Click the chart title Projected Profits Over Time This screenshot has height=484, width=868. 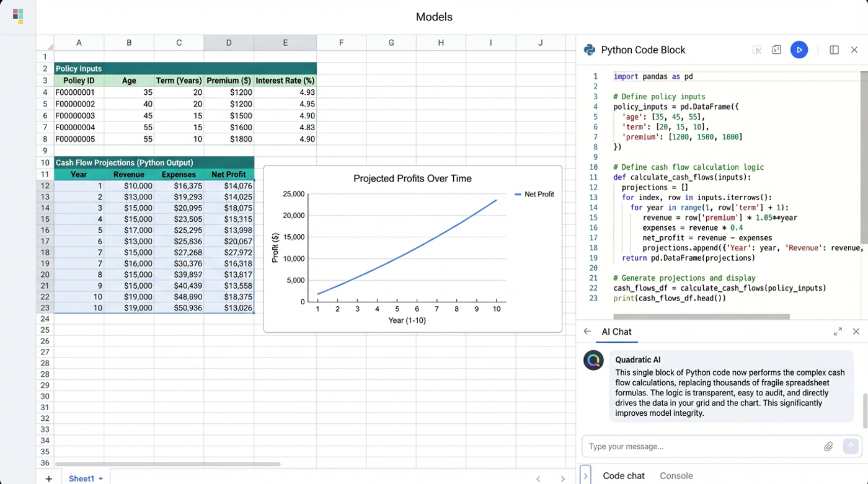(x=412, y=178)
